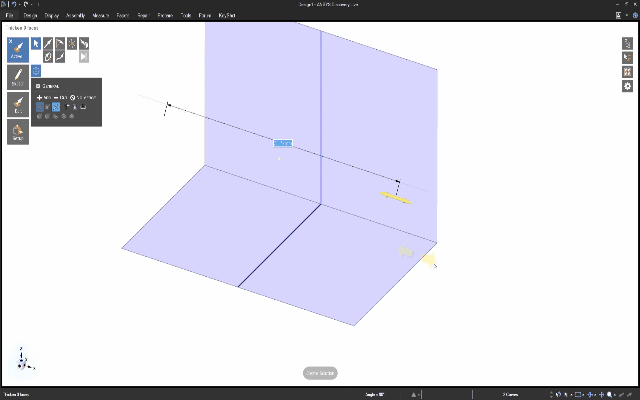This screenshot has width=640, height=400.
Task: Click the revert selection icon in status bar
Action: (x=558, y=394)
